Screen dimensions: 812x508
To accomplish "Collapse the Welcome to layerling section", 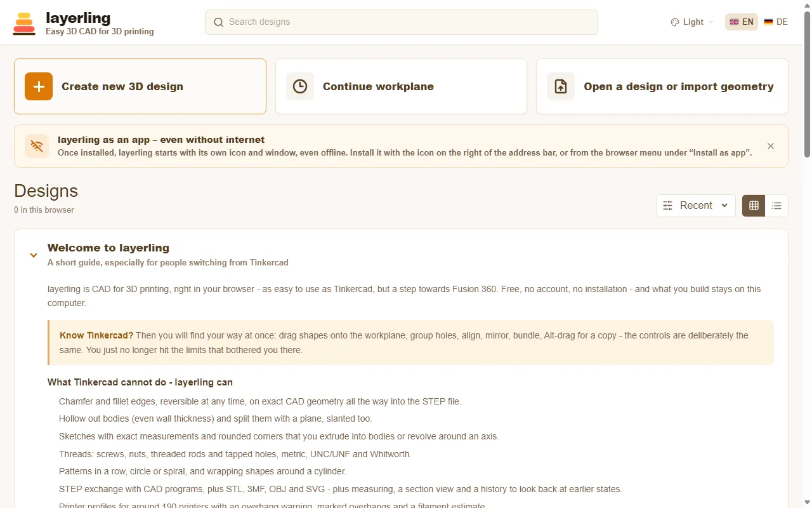I will [34, 255].
